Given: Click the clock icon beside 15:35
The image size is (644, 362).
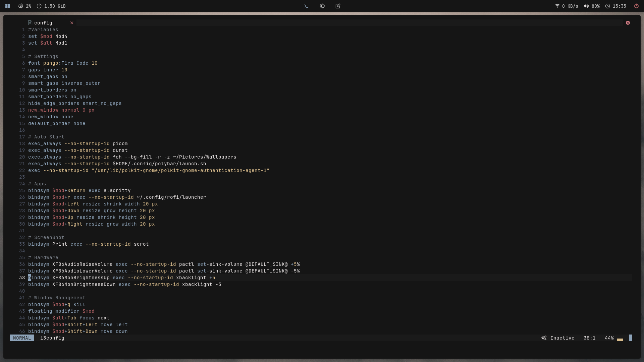Looking at the screenshot, I should click(x=607, y=6).
